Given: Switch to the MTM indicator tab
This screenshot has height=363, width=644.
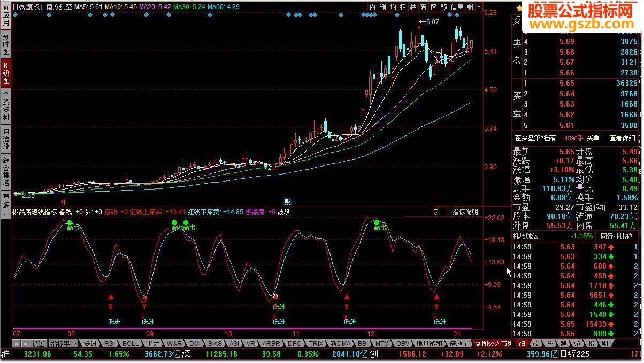Looking at the screenshot, I should pyautogui.click(x=382, y=344).
